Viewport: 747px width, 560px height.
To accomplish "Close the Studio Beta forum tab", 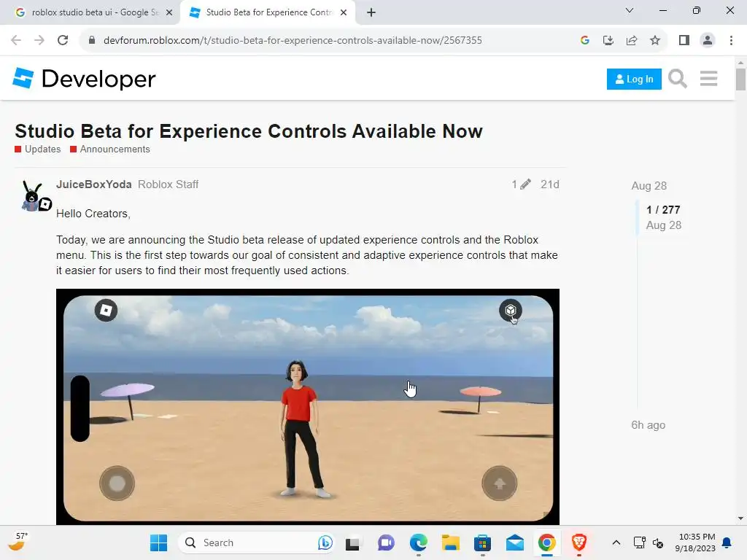I will click(344, 13).
